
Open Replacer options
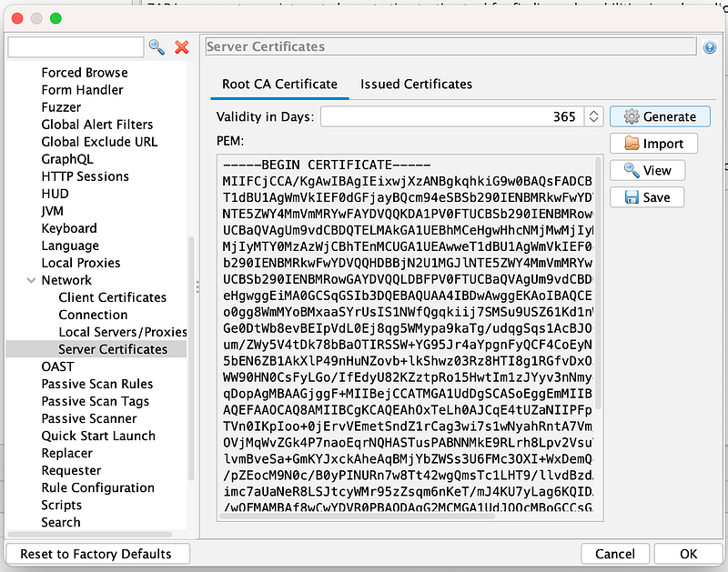66,453
